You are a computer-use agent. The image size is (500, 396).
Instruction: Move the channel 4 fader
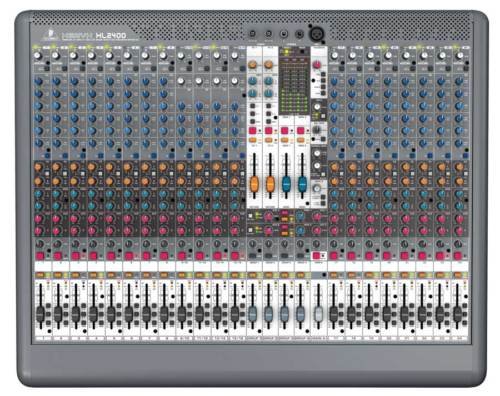(x=94, y=315)
